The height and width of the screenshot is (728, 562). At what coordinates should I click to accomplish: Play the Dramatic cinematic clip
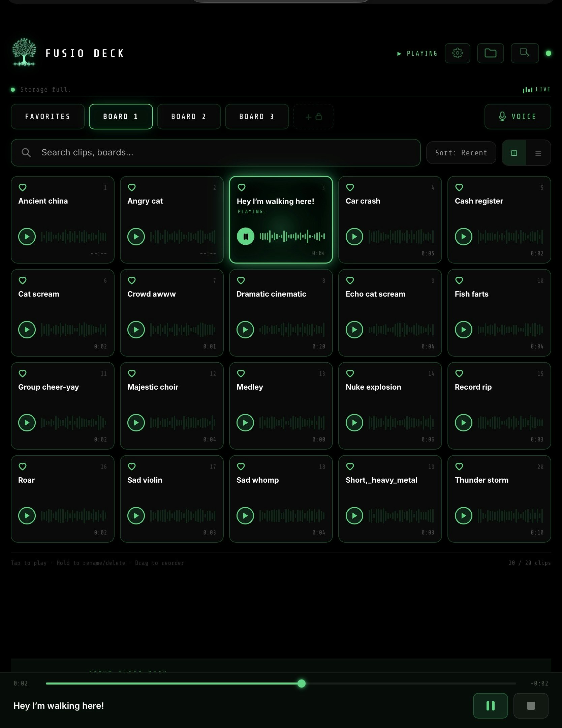pyautogui.click(x=245, y=330)
